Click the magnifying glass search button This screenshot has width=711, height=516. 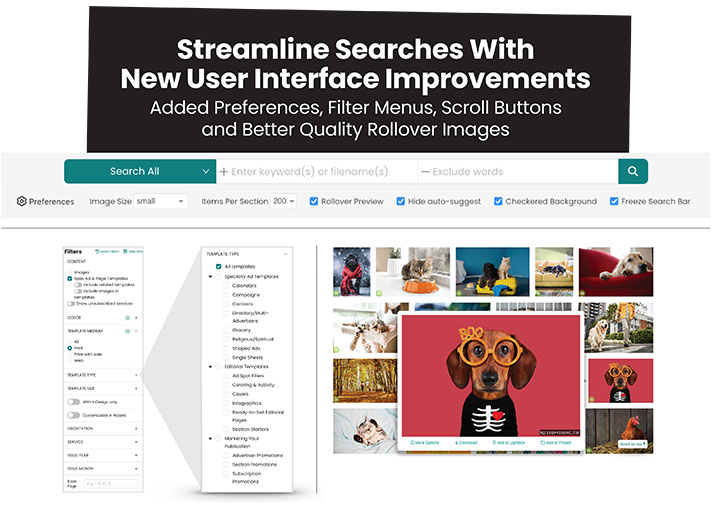coord(632,171)
